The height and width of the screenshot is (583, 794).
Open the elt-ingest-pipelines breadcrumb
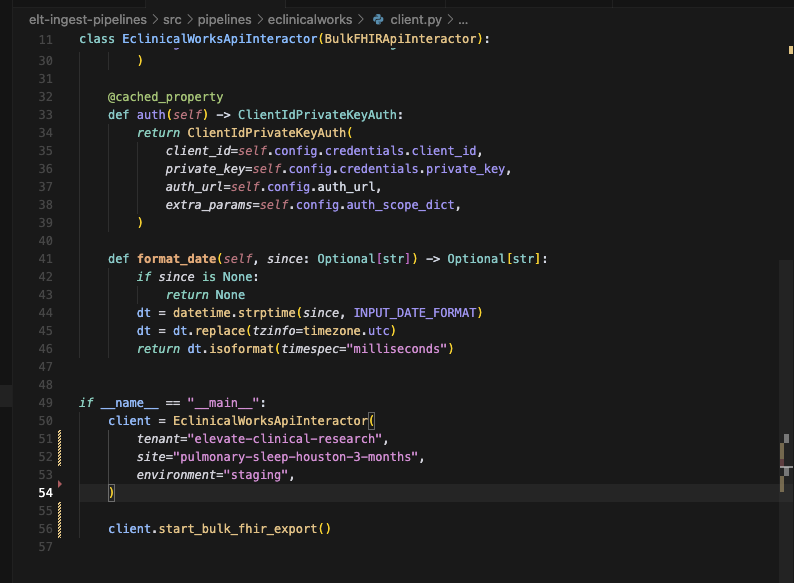click(88, 20)
